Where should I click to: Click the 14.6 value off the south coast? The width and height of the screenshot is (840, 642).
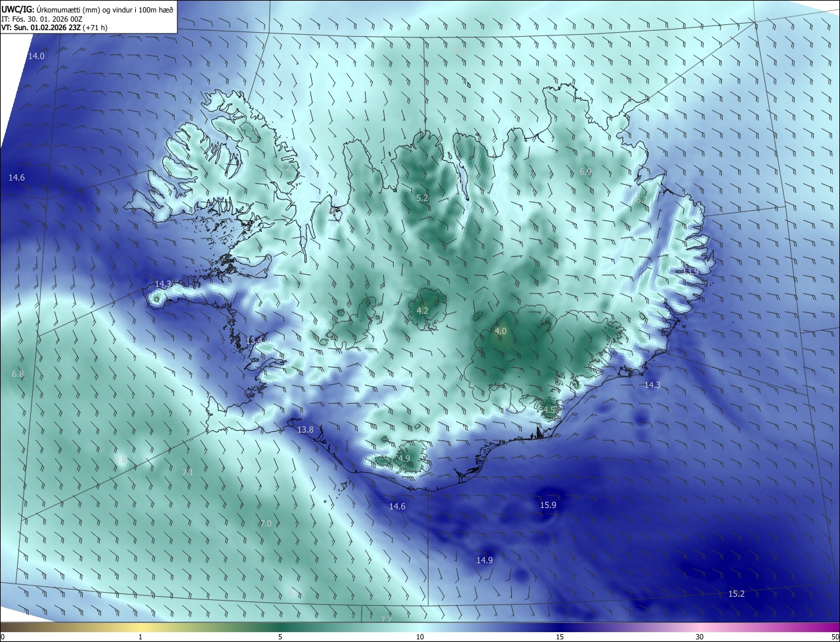397,506
